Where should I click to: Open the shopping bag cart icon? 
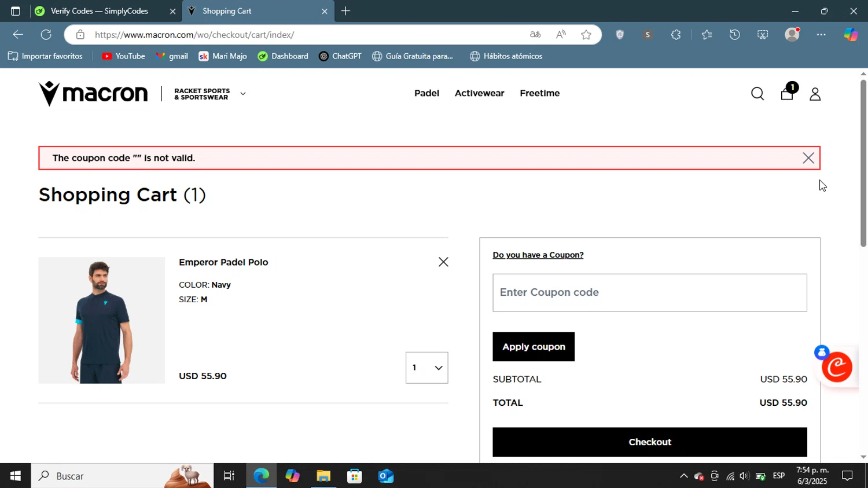(787, 93)
